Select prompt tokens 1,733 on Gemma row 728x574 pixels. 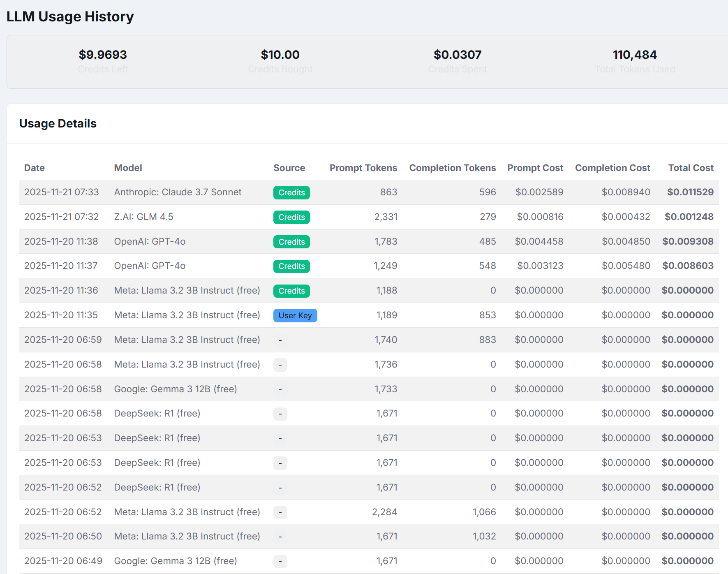[386, 389]
